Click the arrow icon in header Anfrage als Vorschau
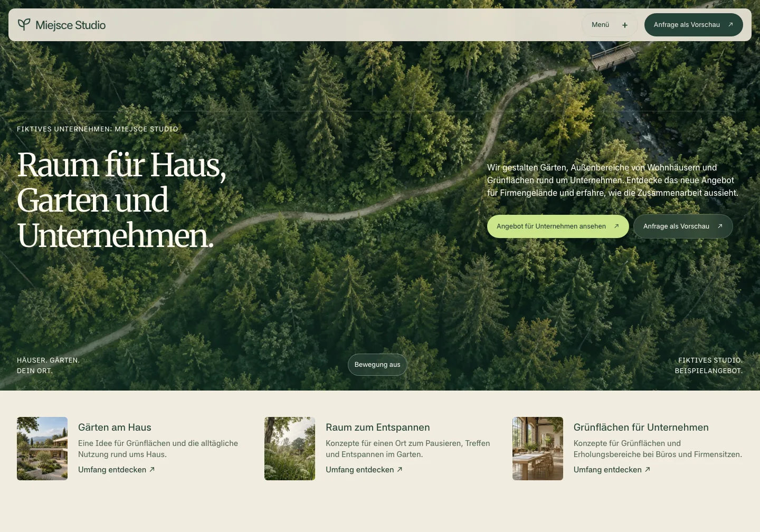This screenshot has width=760, height=532. pos(730,25)
